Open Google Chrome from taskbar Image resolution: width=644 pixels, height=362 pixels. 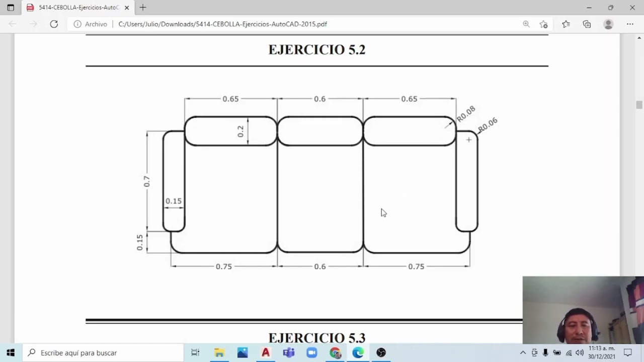[x=335, y=352]
